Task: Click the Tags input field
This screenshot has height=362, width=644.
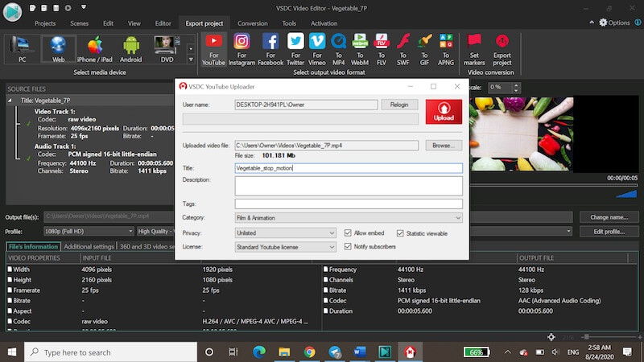Action: tap(349, 204)
